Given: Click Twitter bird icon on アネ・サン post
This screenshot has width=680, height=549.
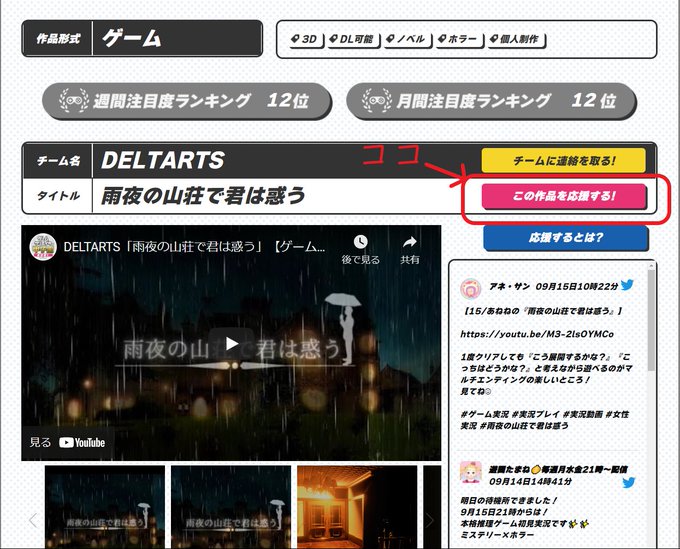Looking at the screenshot, I should point(627,285).
